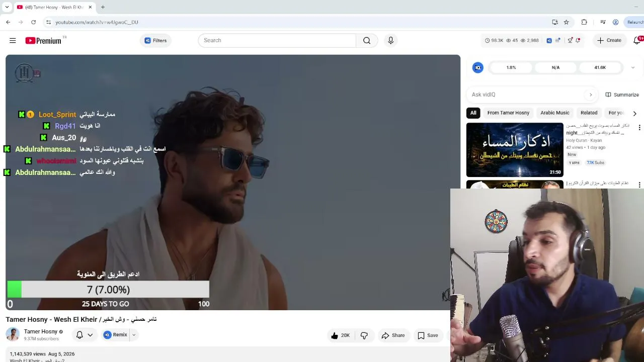644x362 pixels.
Task: Save the video to a playlist
Action: click(428, 335)
